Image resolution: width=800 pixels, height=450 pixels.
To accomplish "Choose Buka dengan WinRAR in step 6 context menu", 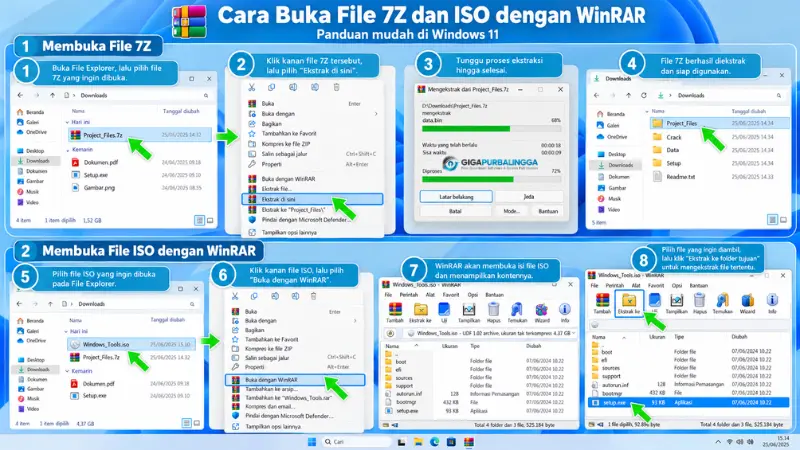I will coord(295,380).
